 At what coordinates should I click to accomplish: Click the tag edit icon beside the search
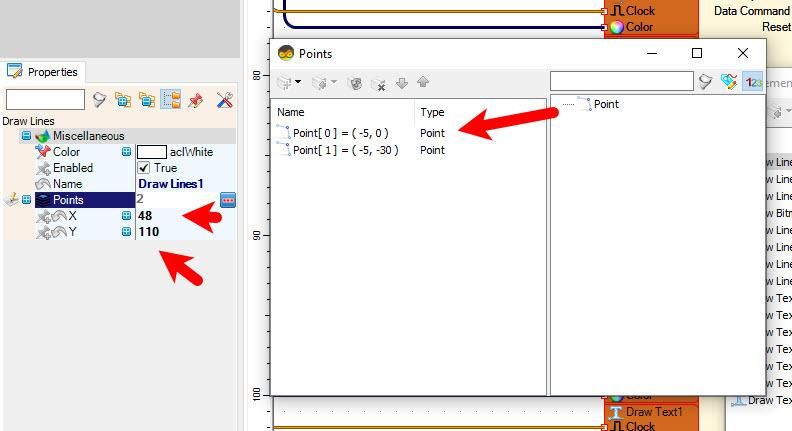(728, 81)
